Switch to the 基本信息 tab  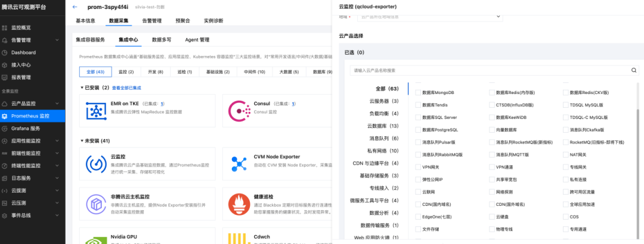[85, 20]
